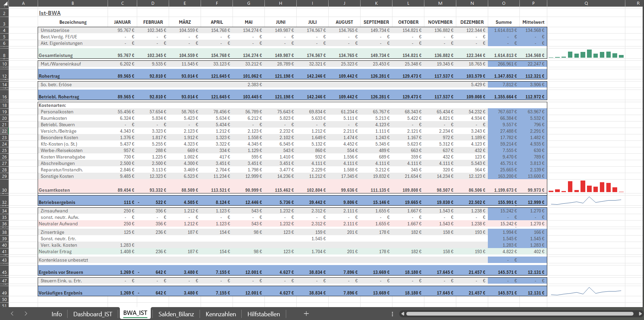644x320 pixels.
Task: Open the Salden_Bilanz sheet tab
Action: point(176,314)
